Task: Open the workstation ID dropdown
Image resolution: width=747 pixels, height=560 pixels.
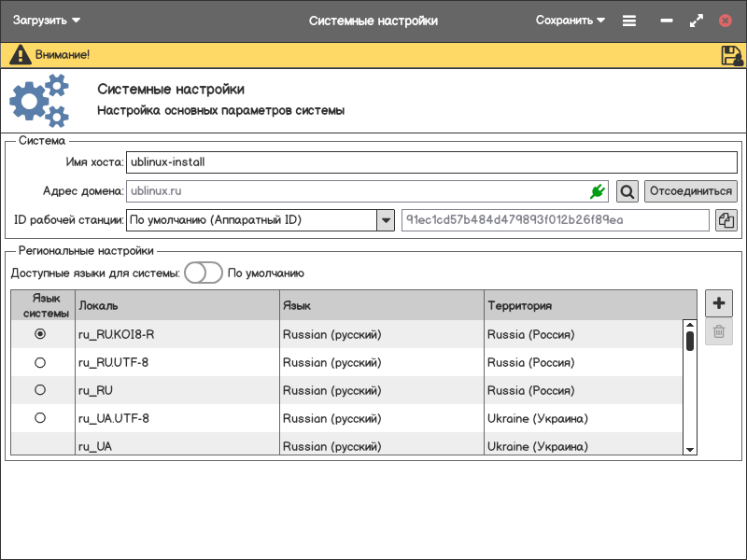Action: tap(385, 220)
